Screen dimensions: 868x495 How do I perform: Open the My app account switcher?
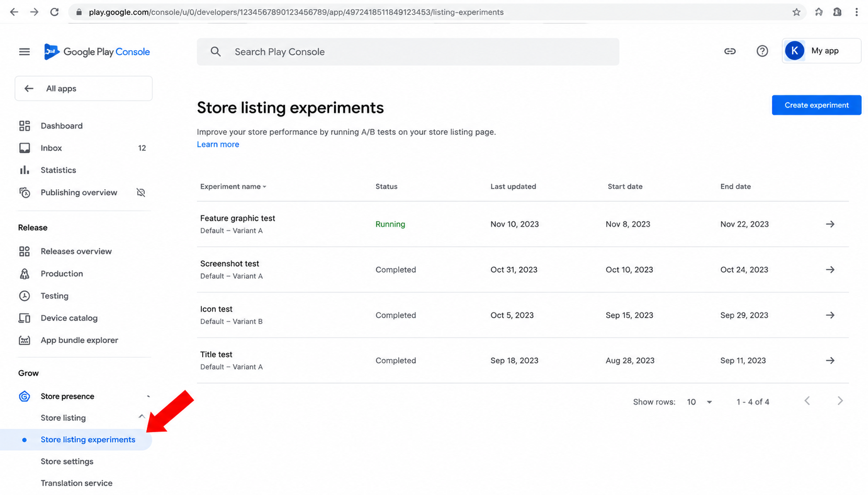[x=821, y=51]
